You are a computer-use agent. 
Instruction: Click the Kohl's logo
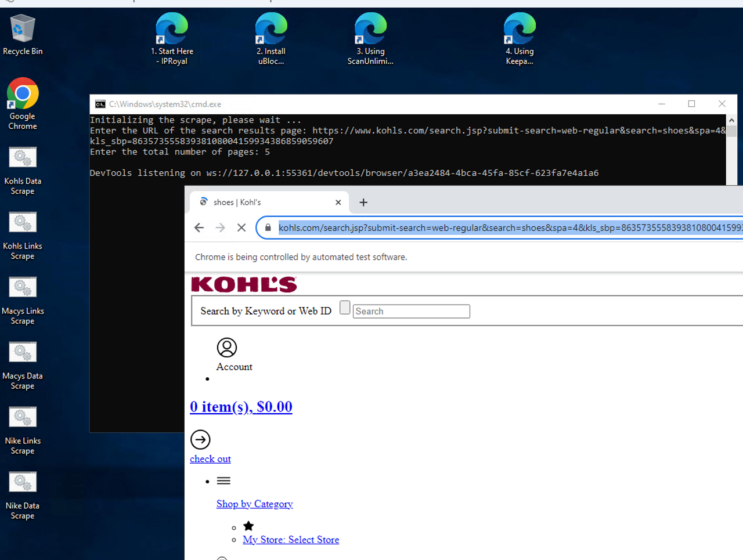[244, 284]
